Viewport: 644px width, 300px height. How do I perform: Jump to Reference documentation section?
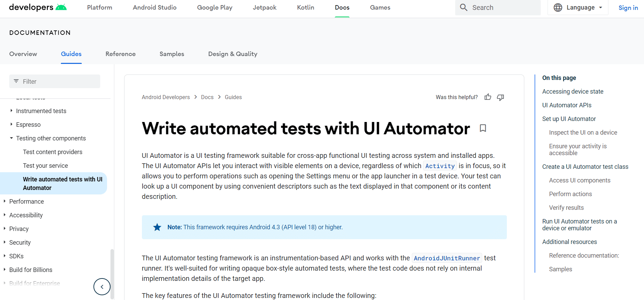[x=584, y=255]
